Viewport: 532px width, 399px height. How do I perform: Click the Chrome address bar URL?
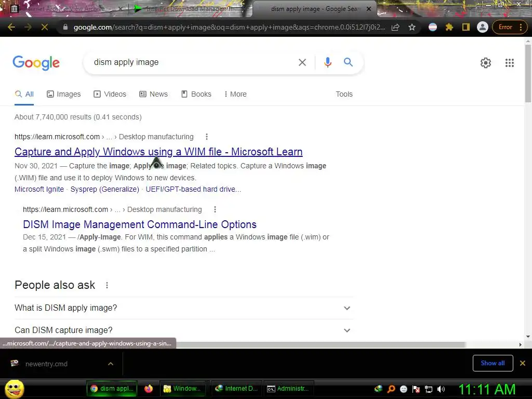[x=229, y=27]
